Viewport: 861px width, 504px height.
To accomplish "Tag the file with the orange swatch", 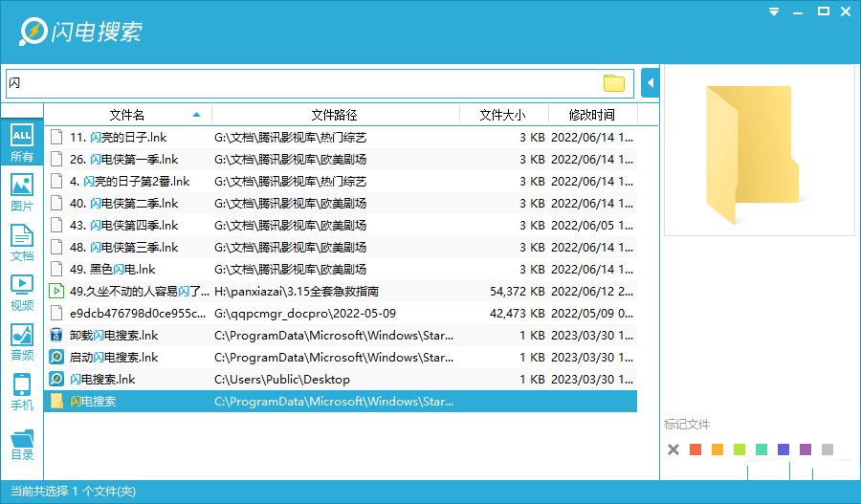I will tap(717, 449).
